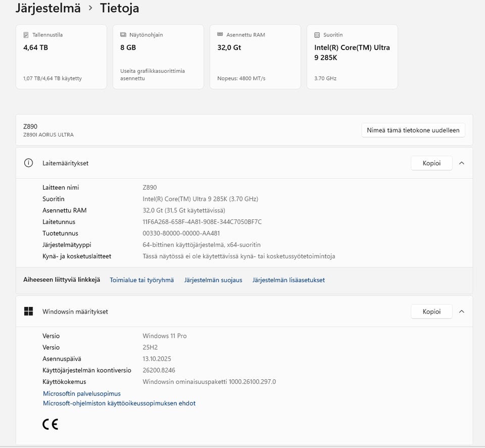Click the Suoritin processor icon
Image resolution: width=485 pixels, height=448 pixels.
pyautogui.click(x=317, y=35)
